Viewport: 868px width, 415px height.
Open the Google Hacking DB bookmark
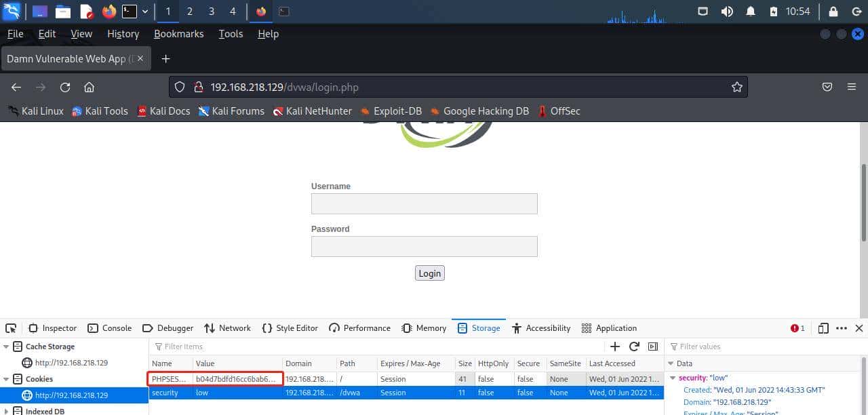click(x=479, y=111)
